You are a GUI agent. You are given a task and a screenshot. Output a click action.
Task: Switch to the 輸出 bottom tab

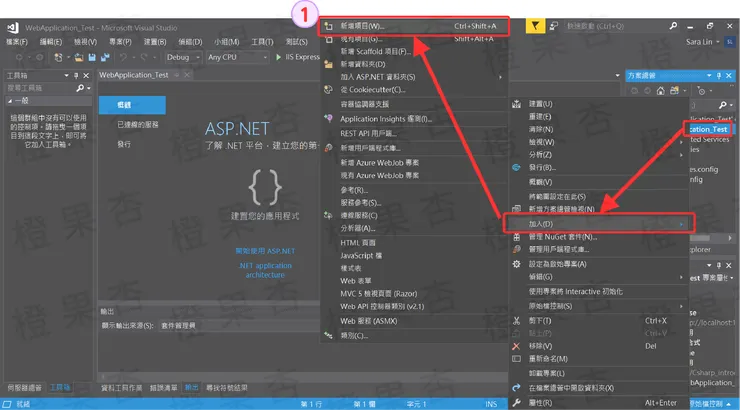(x=191, y=388)
